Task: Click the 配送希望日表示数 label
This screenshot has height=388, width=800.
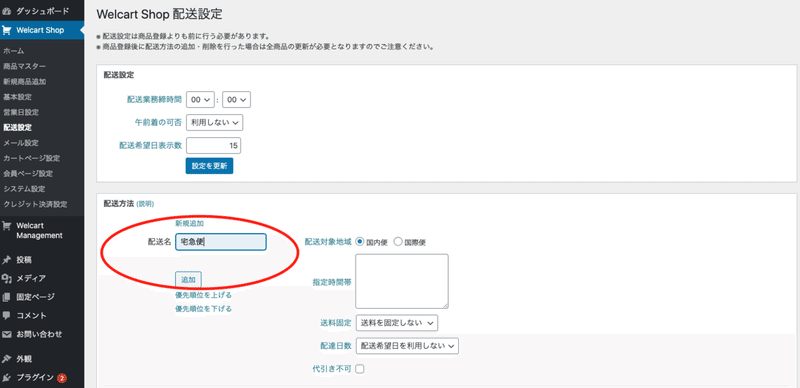Action: [x=151, y=146]
